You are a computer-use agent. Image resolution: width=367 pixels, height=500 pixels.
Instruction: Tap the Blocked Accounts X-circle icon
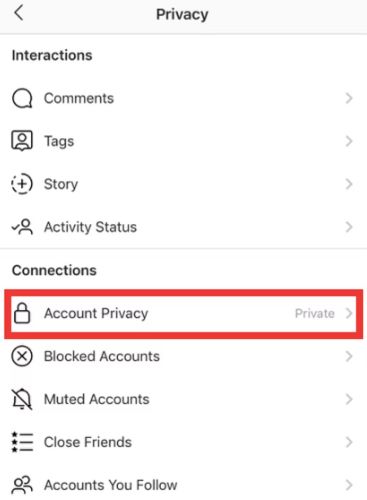tap(22, 356)
